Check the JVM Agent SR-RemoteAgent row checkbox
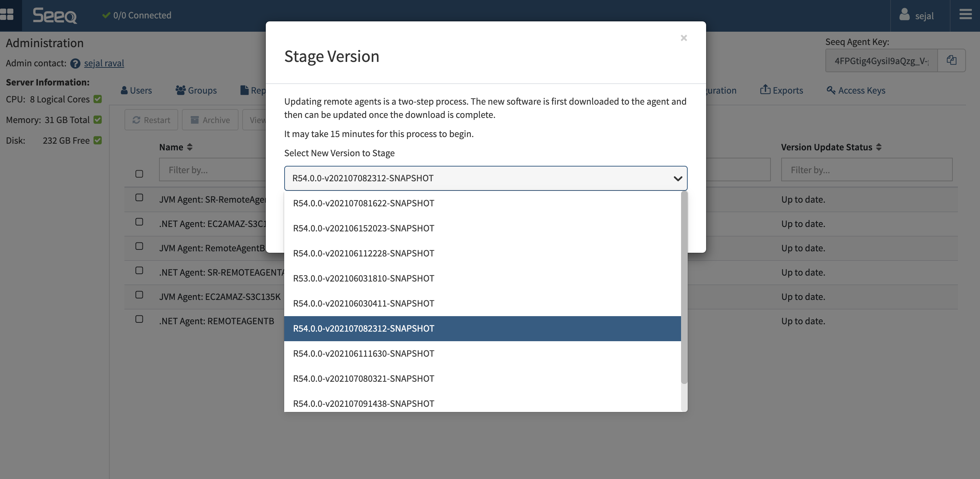980x479 pixels. pyautogui.click(x=139, y=197)
